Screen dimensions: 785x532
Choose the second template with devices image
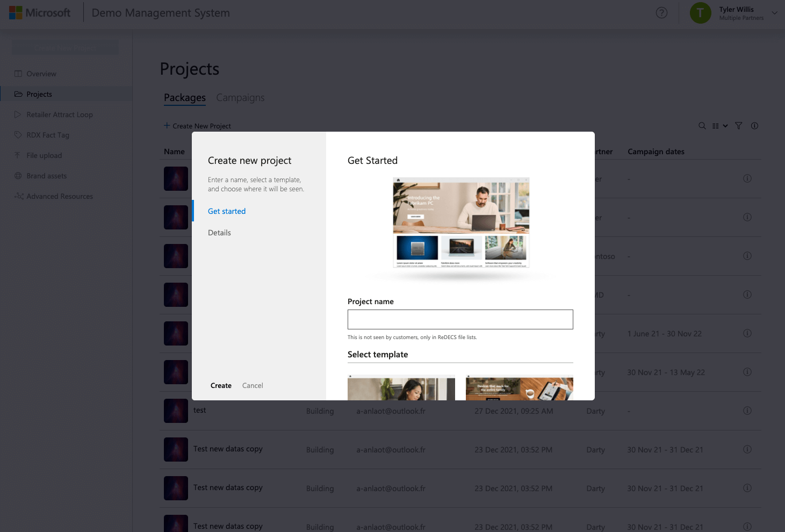519,388
